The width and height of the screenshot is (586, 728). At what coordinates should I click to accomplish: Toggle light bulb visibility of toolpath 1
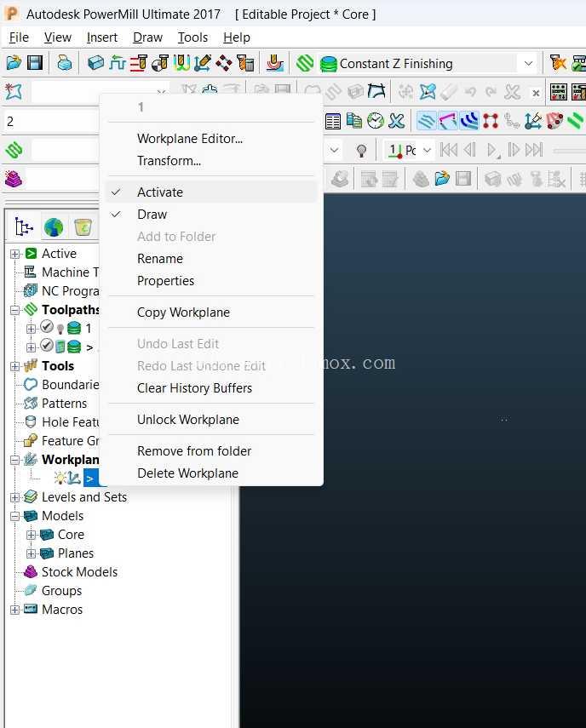tap(60, 330)
